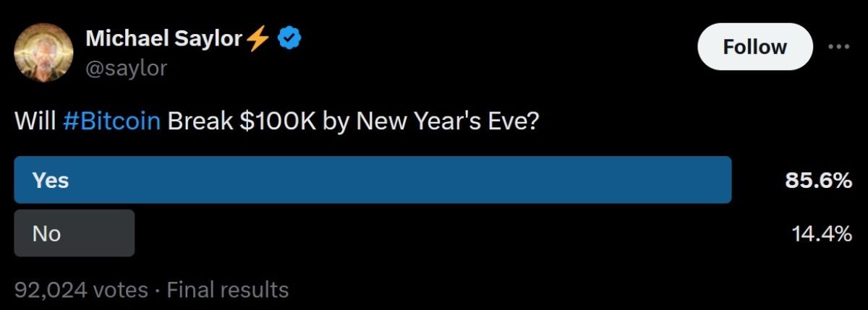Open Michael Saylor's profile avatar
Screen dimensions: 868x310
pos(43,52)
